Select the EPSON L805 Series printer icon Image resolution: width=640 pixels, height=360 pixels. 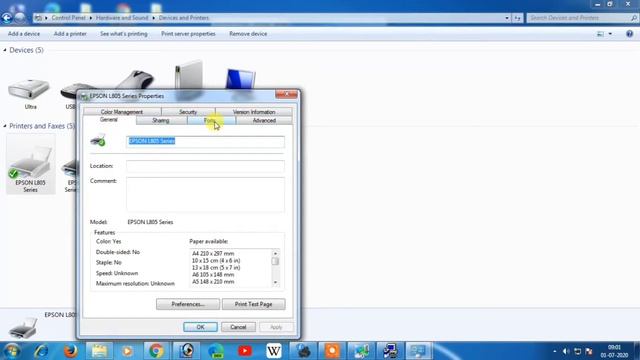point(31,164)
